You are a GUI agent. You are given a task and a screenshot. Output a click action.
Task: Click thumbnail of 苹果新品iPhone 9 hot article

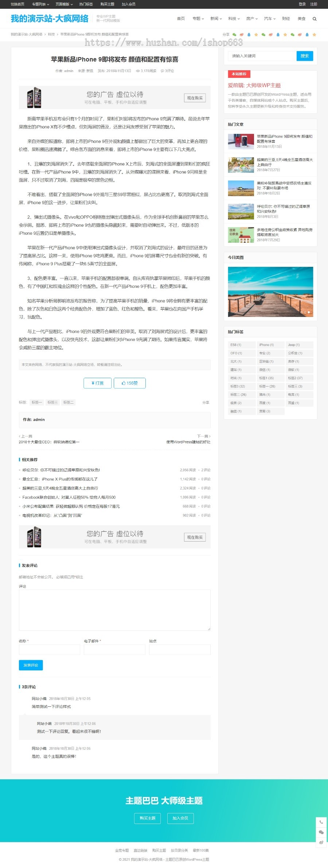[241, 142]
